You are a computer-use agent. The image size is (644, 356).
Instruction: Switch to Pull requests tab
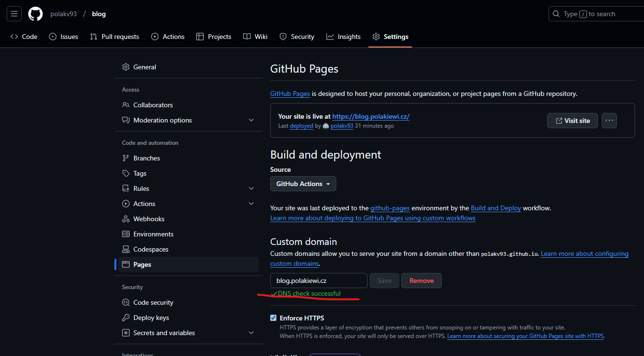[x=114, y=37]
